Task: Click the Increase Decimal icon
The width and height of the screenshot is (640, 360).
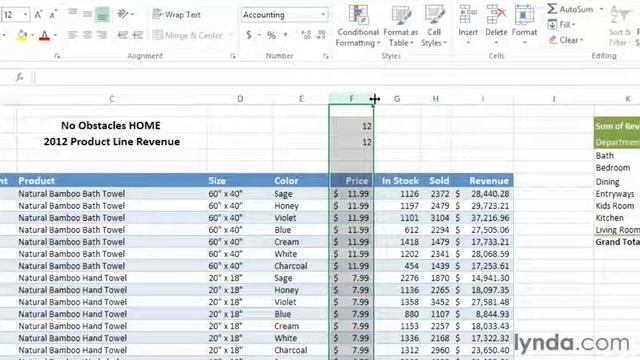Action: 306,36
